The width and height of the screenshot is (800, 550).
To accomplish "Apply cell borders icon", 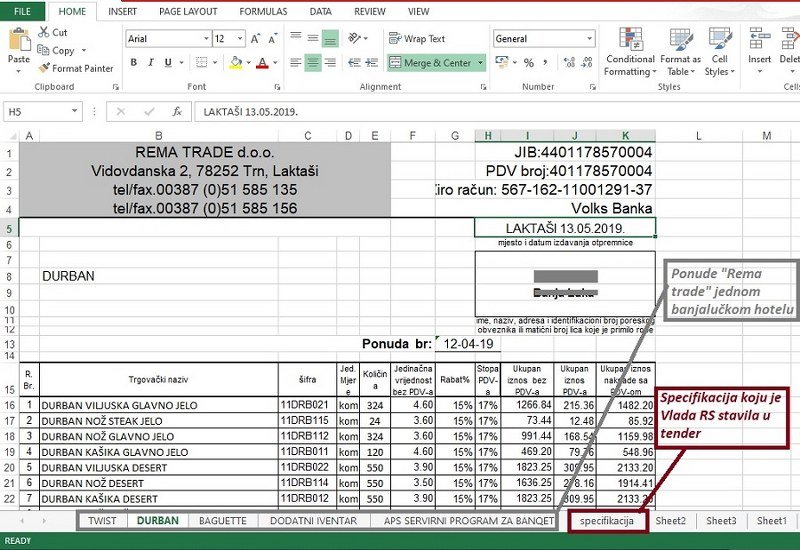I will [x=202, y=62].
